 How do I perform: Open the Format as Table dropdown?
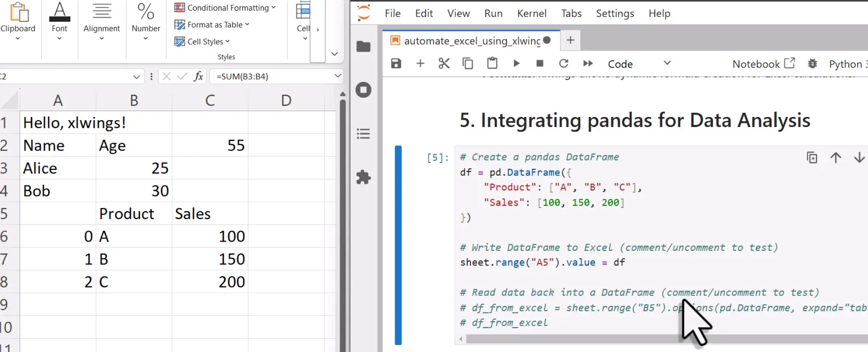pos(212,25)
